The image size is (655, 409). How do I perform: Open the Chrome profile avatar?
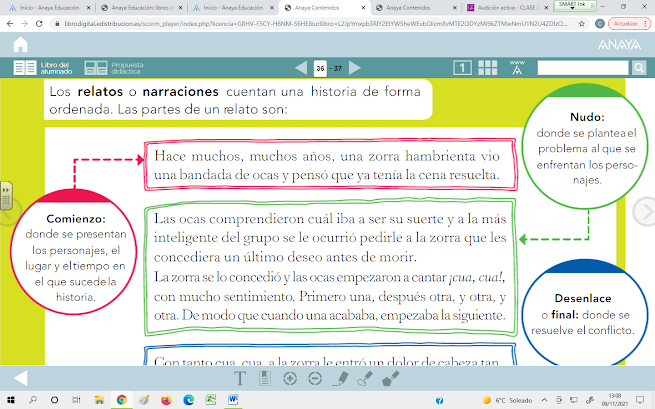coord(600,24)
